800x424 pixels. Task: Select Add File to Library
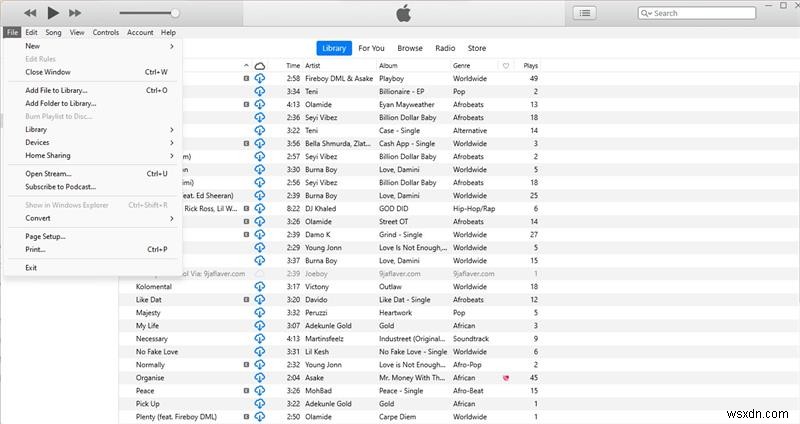coord(93,90)
